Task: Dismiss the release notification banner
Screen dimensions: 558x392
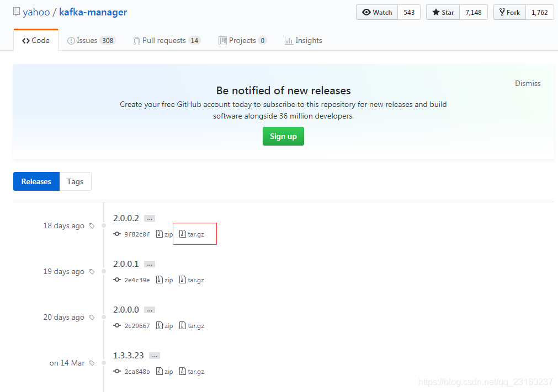Action: [x=528, y=83]
